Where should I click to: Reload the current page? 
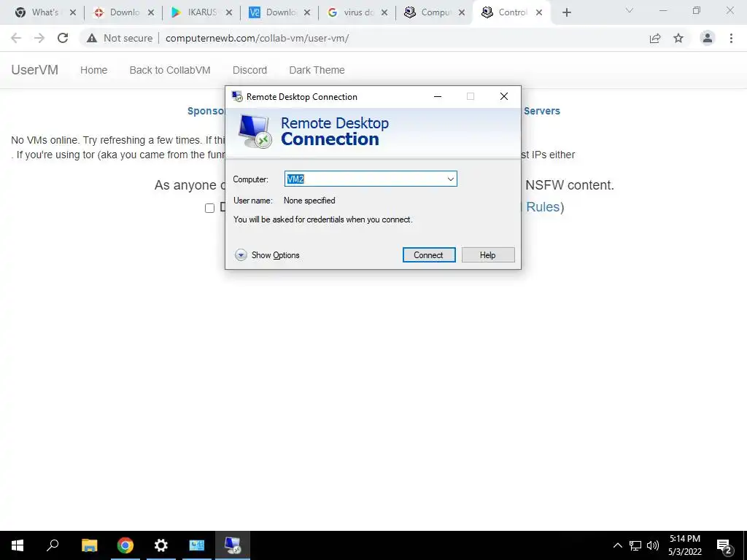63,38
